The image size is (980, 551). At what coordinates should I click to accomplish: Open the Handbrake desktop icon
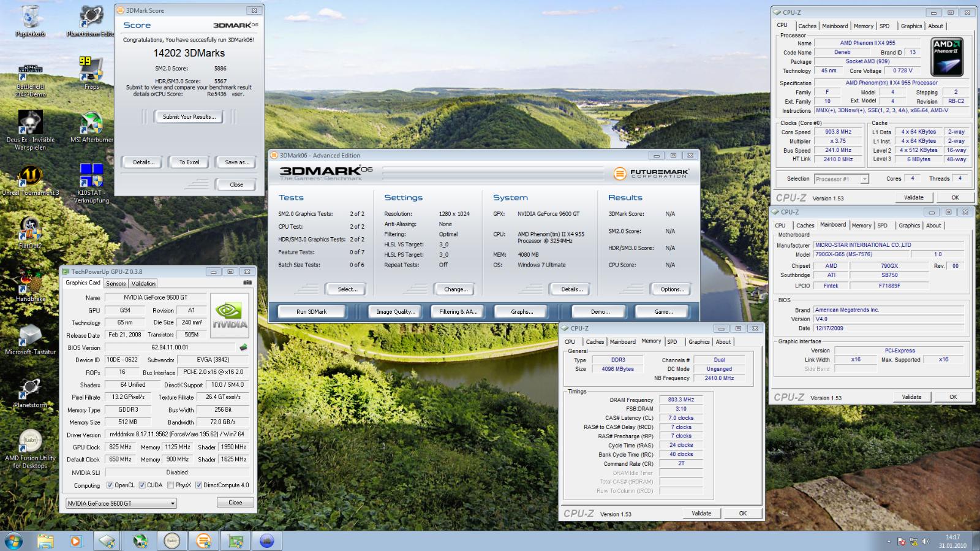click(30, 286)
